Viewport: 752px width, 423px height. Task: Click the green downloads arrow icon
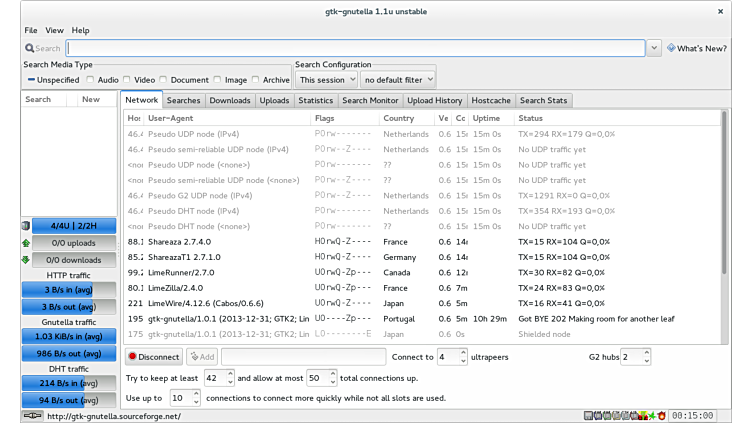pyautogui.click(x=26, y=260)
